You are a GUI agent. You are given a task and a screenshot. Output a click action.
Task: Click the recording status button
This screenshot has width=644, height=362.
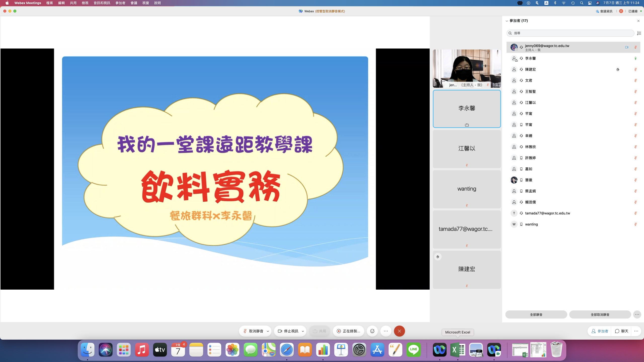[x=348, y=331]
